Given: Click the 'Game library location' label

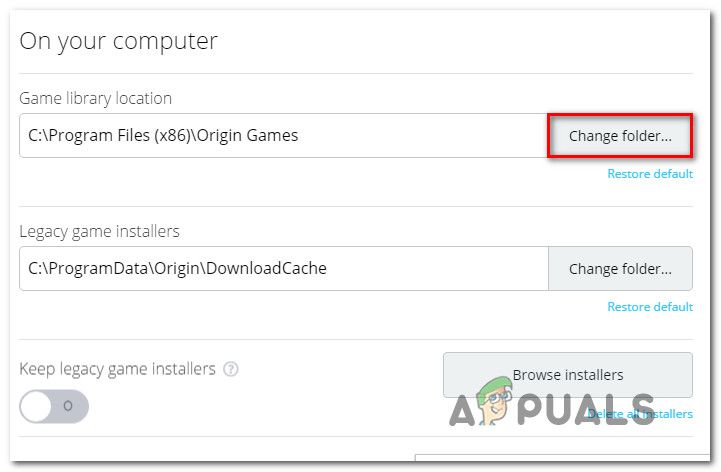Looking at the screenshot, I should 96,98.
